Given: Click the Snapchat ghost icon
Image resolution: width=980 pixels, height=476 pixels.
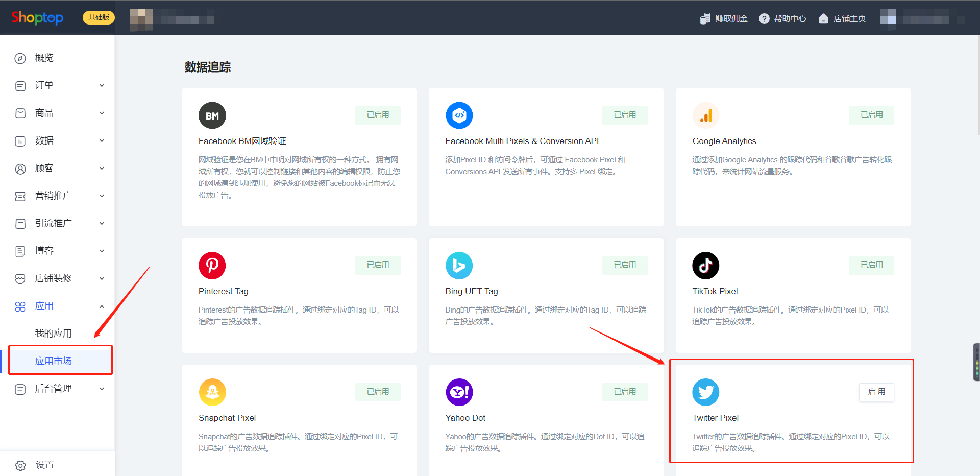Looking at the screenshot, I should (x=212, y=392).
